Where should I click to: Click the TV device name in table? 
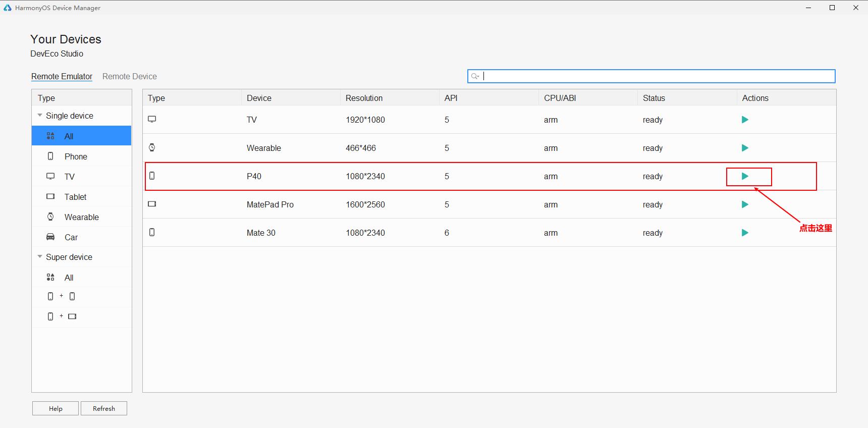point(252,120)
